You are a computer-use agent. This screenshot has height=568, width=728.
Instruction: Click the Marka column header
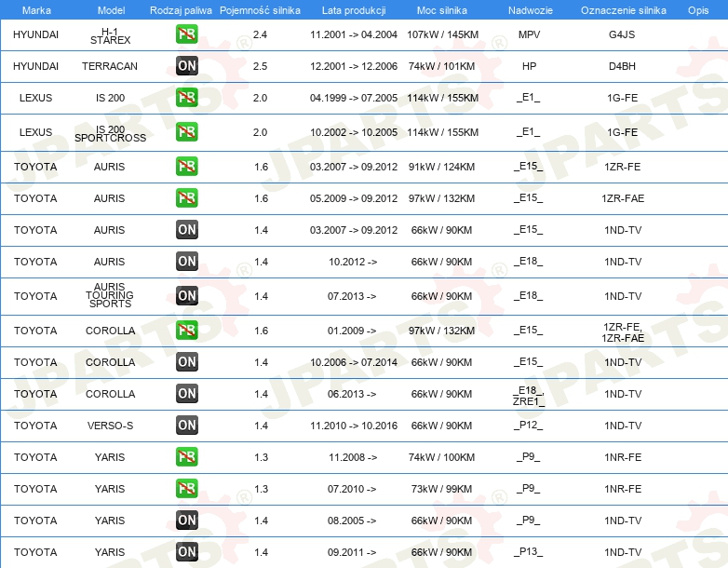point(36,10)
